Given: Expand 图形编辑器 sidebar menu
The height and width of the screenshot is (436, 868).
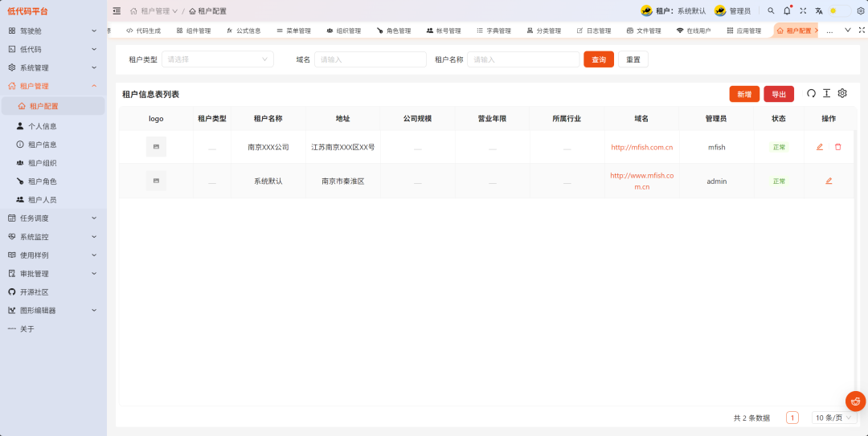Looking at the screenshot, I should pyautogui.click(x=53, y=311).
